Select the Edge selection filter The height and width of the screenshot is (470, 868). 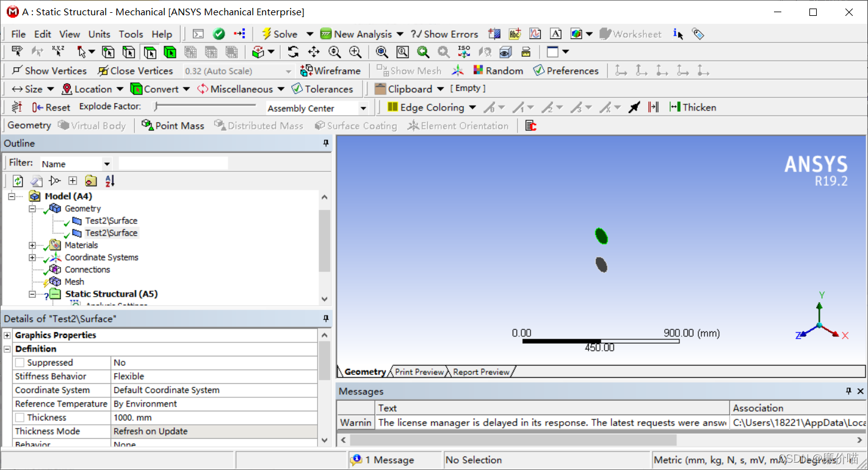129,52
